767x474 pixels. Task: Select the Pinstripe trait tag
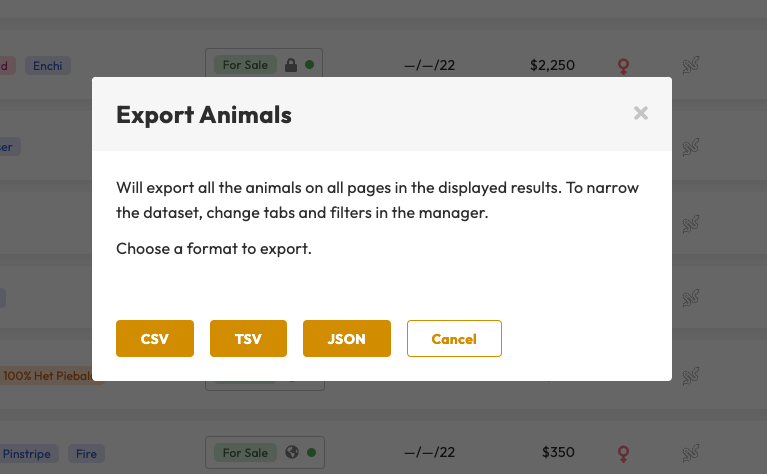tap(30, 453)
